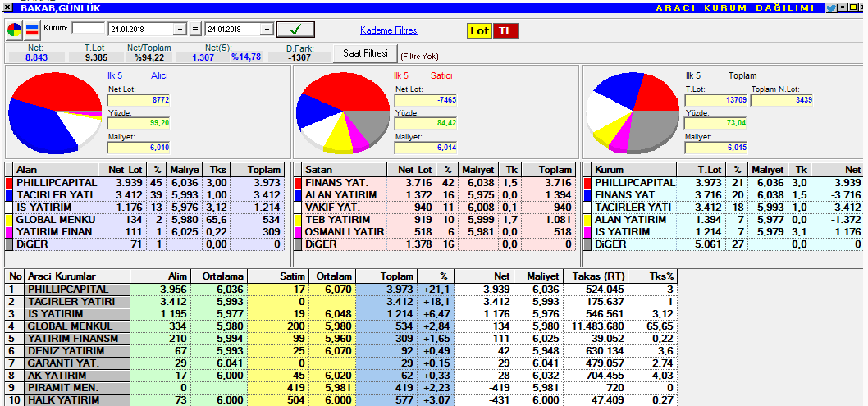
Task: Click the multicolor pie chart view icon
Action: [x=14, y=30]
